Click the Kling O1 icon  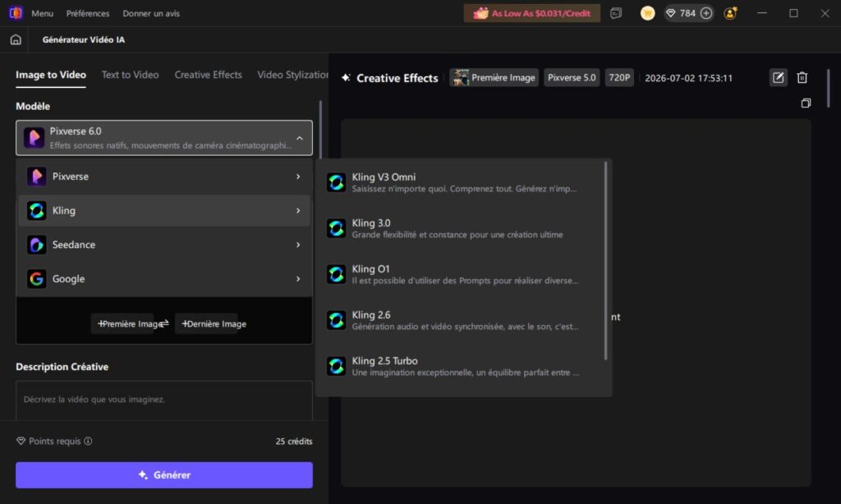click(336, 274)
